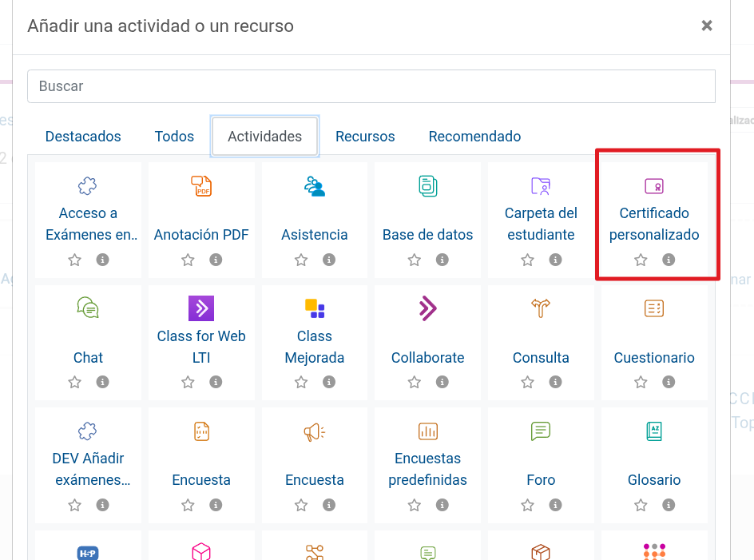Star Carpeta del estudiante as favorite

527,260
